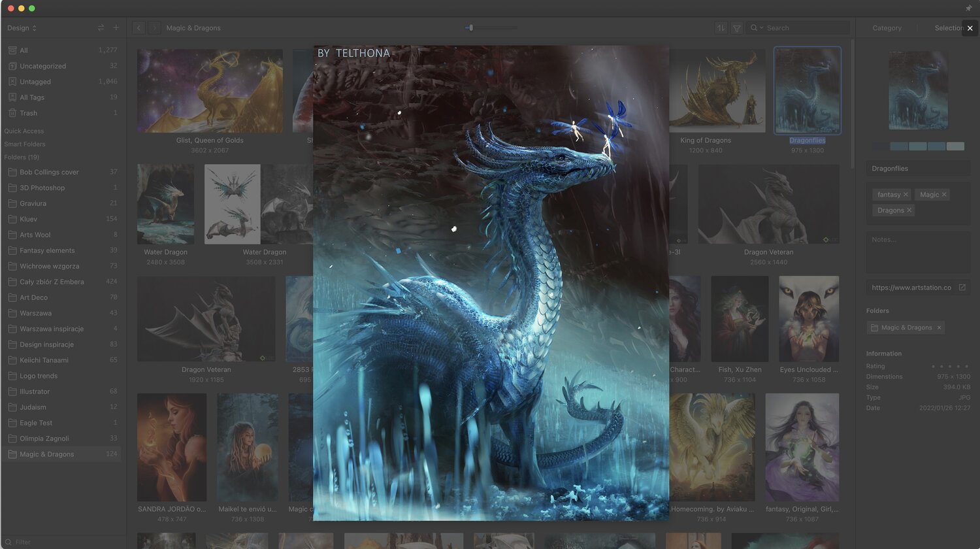Select the Water Dragon 2480 x 3508 thumbnail
The width and height of the screenshot is (980, 549).
(x=166, y=204)
